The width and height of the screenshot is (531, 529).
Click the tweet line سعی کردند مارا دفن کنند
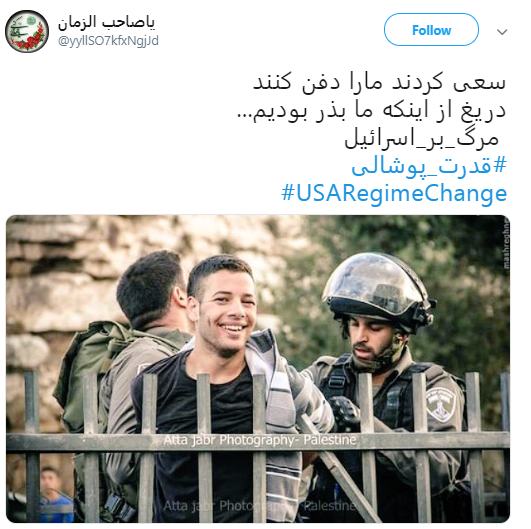click(x=380, y=82)
